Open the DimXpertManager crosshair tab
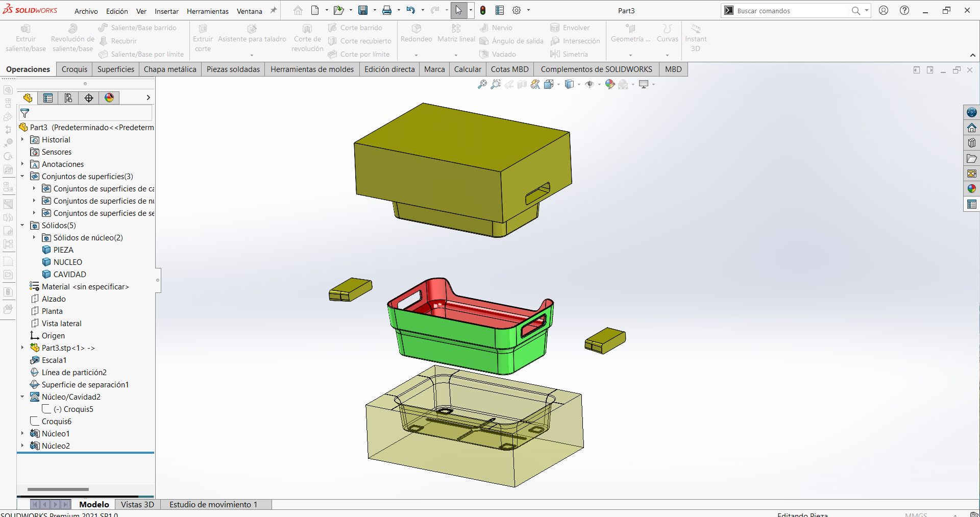The width and height of the screenshot is (980, 517). point(89,98)
